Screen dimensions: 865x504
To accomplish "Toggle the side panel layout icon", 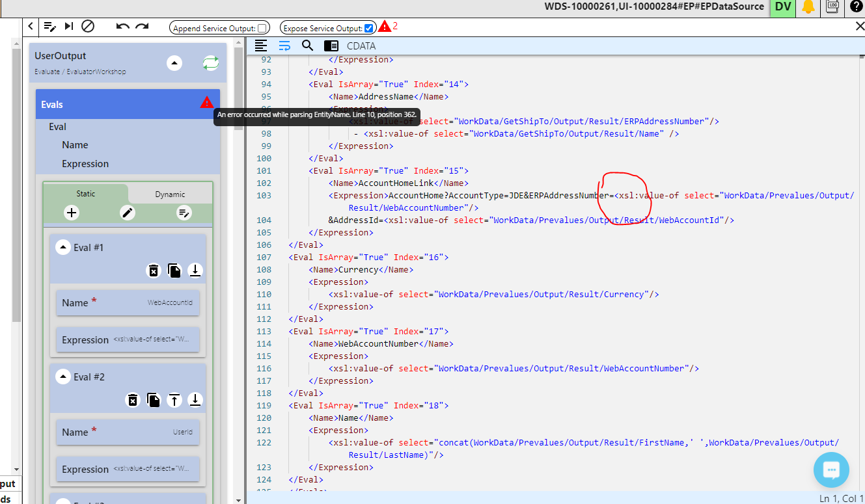I will (331, 46).
